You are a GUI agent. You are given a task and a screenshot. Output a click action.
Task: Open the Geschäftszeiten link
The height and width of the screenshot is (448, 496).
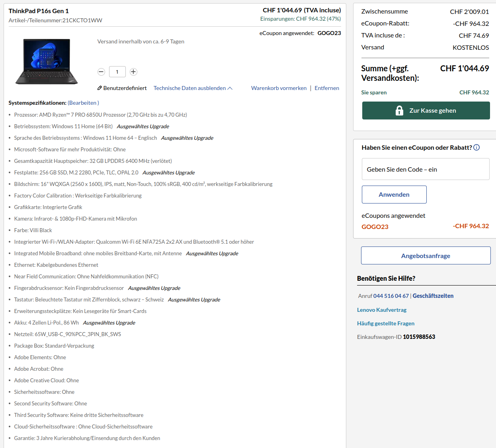(433, 296)
